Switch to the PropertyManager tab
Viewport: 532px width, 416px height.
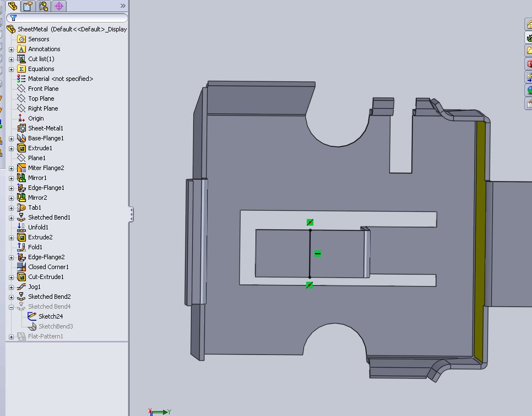28,6
